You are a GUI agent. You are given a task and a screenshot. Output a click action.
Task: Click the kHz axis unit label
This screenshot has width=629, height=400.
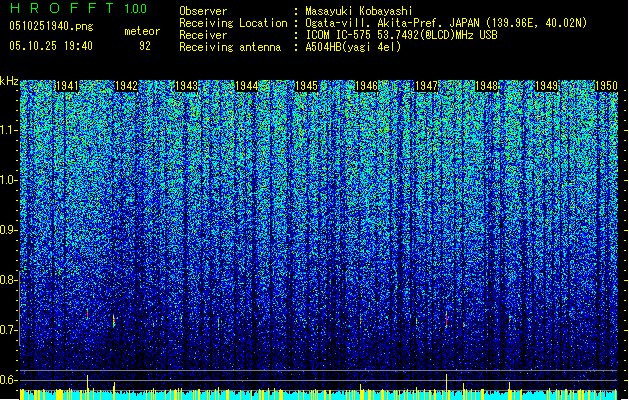tap(9, 81)
